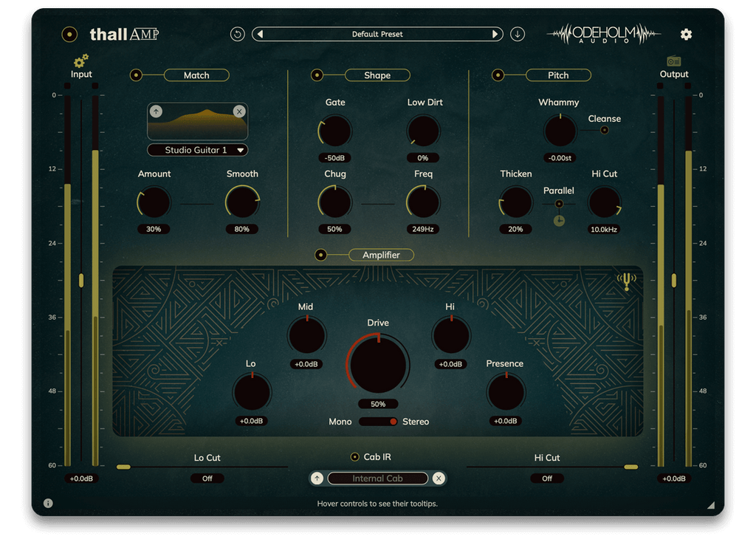
Task: Click the info icon in the bottom left corner
Action: [x=47, y=502]
